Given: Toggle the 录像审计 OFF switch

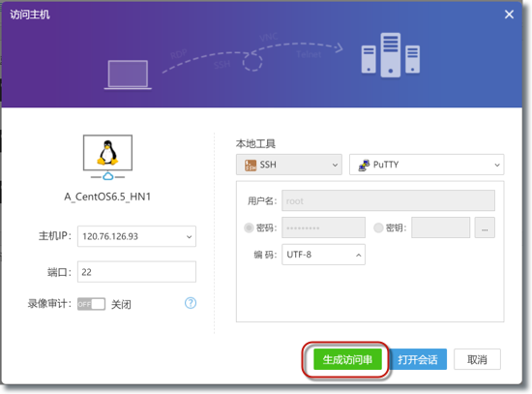Looking at the screenshot, I should pyautogui.click(x=91, y=304).
